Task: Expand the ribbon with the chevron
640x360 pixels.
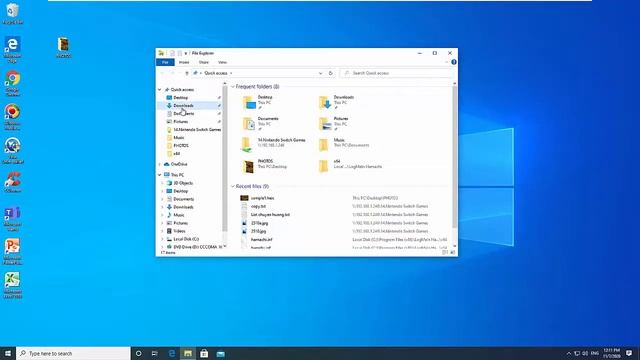Action: click(447, 62)
